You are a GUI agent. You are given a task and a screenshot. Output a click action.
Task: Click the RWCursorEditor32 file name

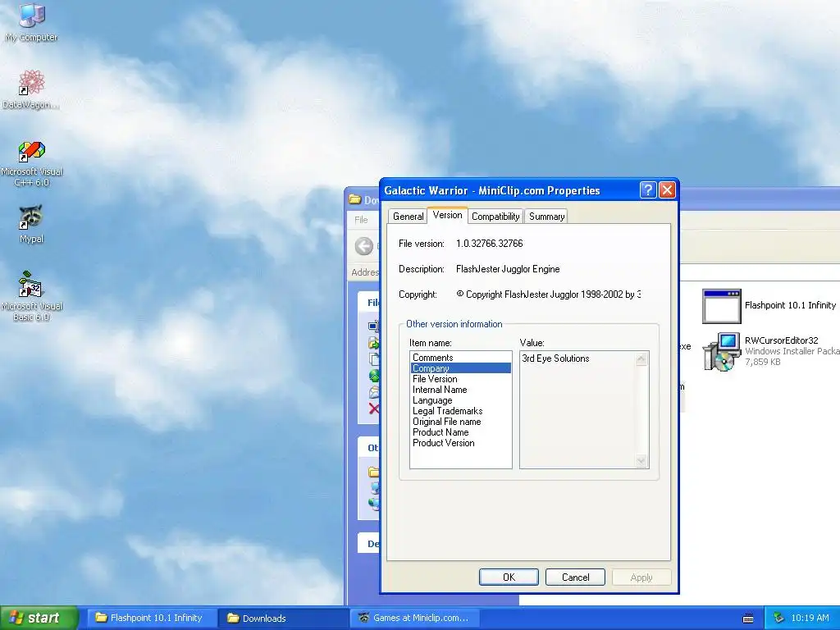click(781, 340)
